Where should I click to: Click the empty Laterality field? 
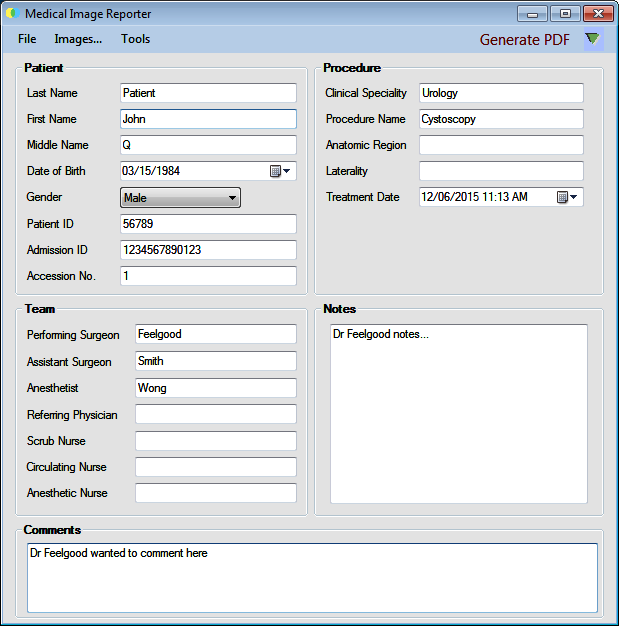click(x=501, y=171)
